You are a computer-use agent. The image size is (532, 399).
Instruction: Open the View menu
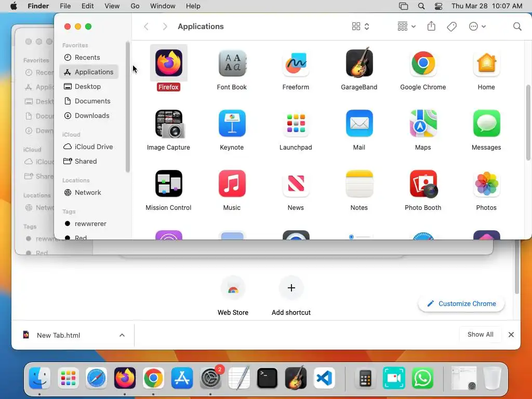click(x=112, y=6)
